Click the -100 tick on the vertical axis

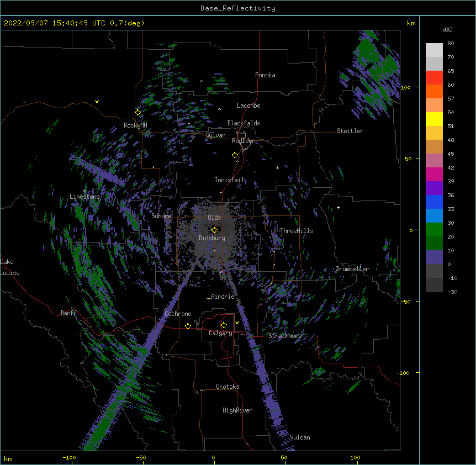[x=404, y=373]
